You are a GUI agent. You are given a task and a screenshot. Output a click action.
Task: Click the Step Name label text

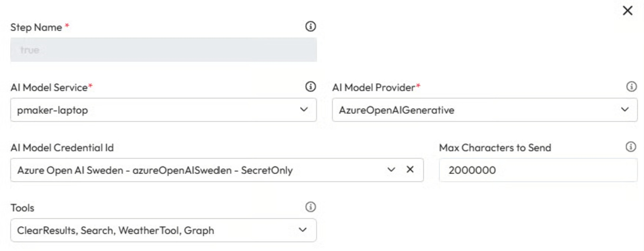(x=36, y=27)
